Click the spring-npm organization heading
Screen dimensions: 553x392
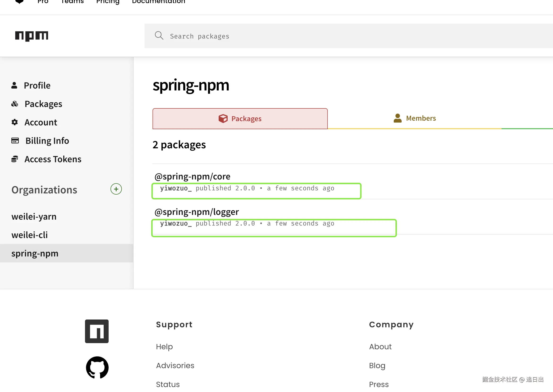(x=191, y=86)
